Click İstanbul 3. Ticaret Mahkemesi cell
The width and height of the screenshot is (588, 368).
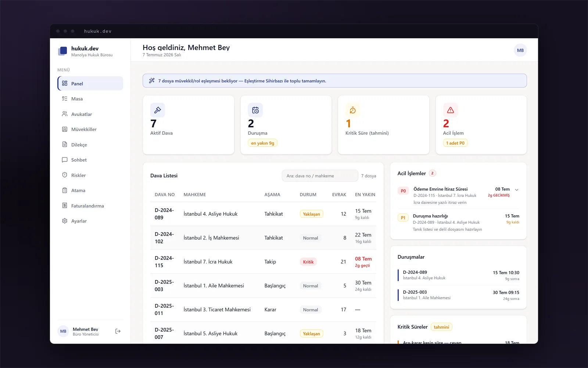coord(217,309)
